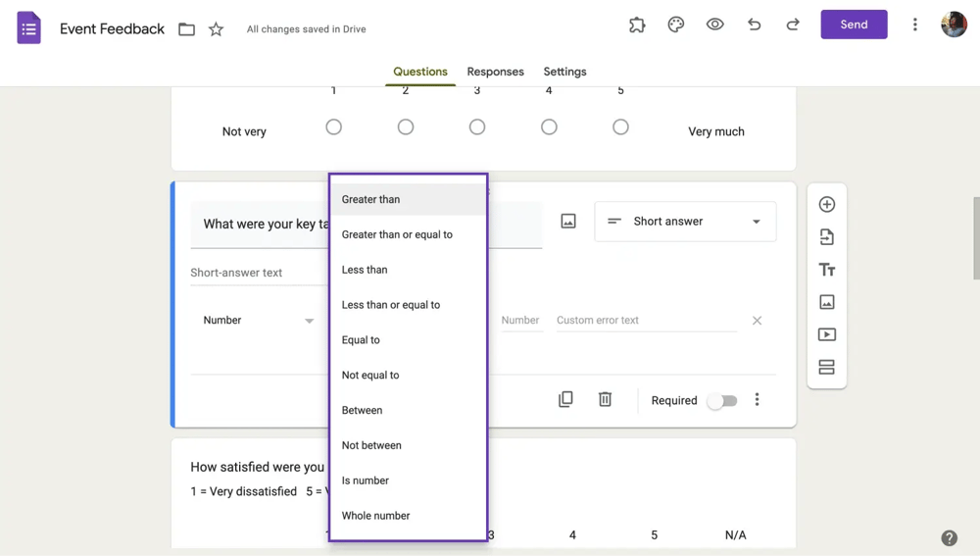This screenshot has height=556, width=980.
Task: Switch to the Responses tab
Action: 495,72
